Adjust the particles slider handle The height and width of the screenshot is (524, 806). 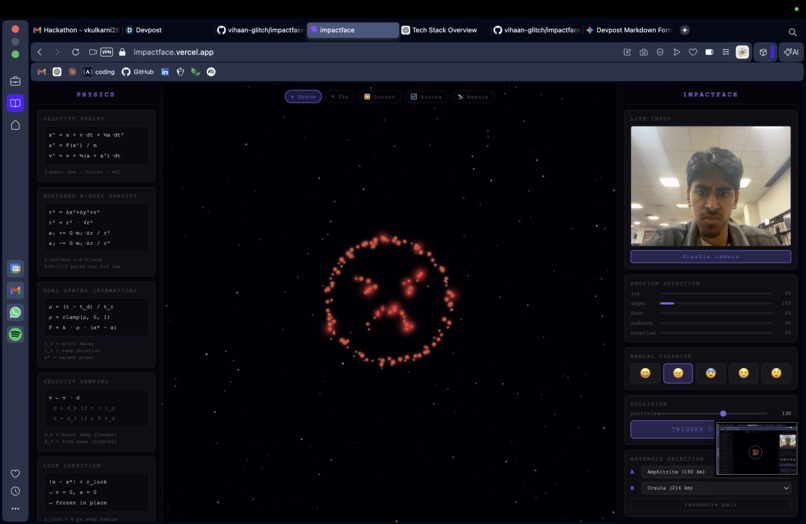coord(723,413)
